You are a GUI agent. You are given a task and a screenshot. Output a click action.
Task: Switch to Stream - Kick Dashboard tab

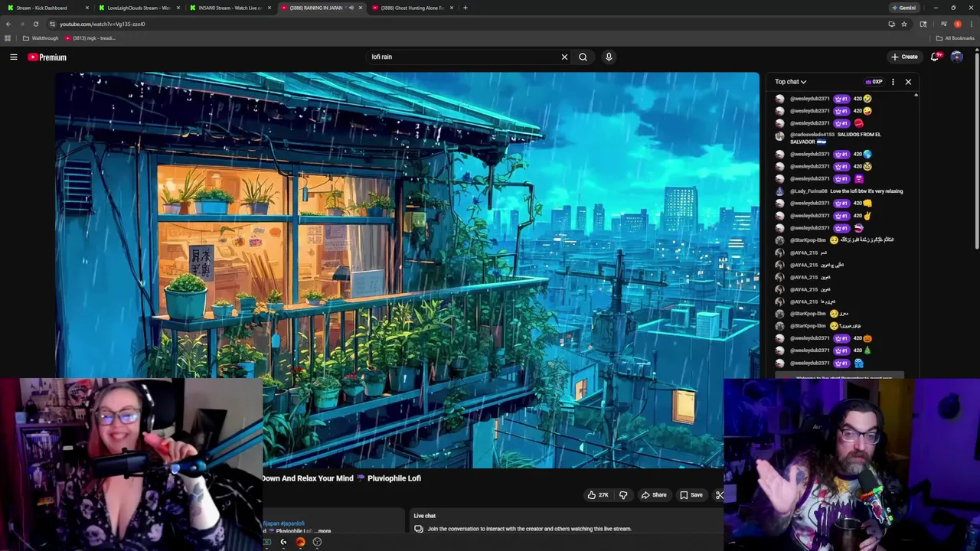[x=46, y=8]
